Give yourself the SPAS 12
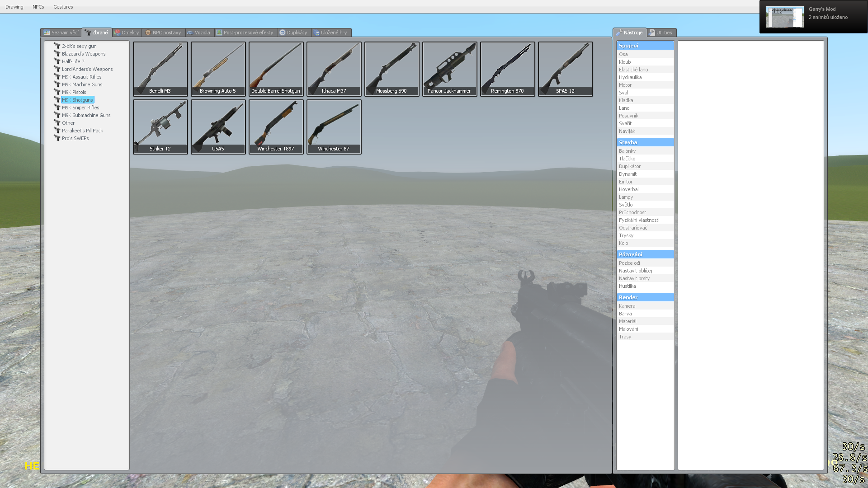 (566, 69)
